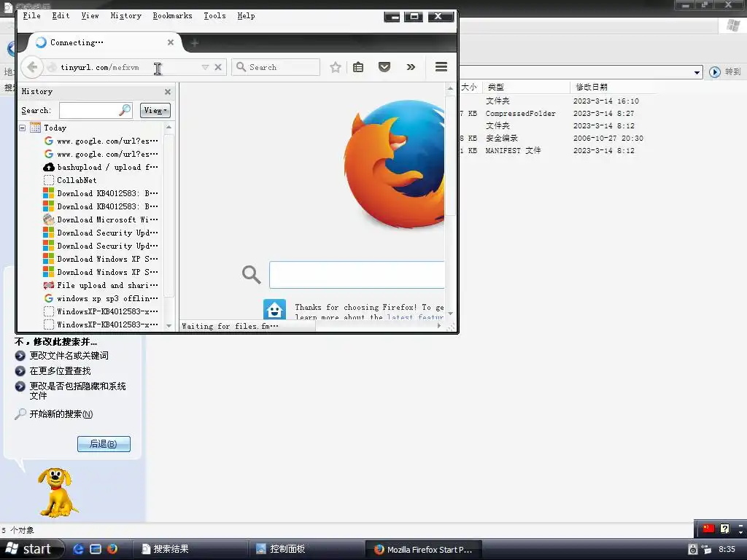This screenshot has height=560, width=747.
Task: Select the CompressedFolder row in Explorer
Action: (x=557, y=113)
